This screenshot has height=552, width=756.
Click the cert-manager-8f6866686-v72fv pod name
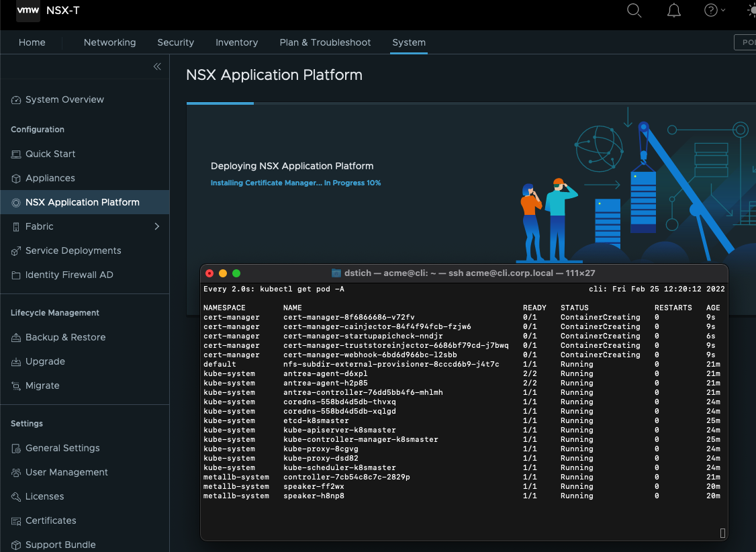tap(348, 317)
